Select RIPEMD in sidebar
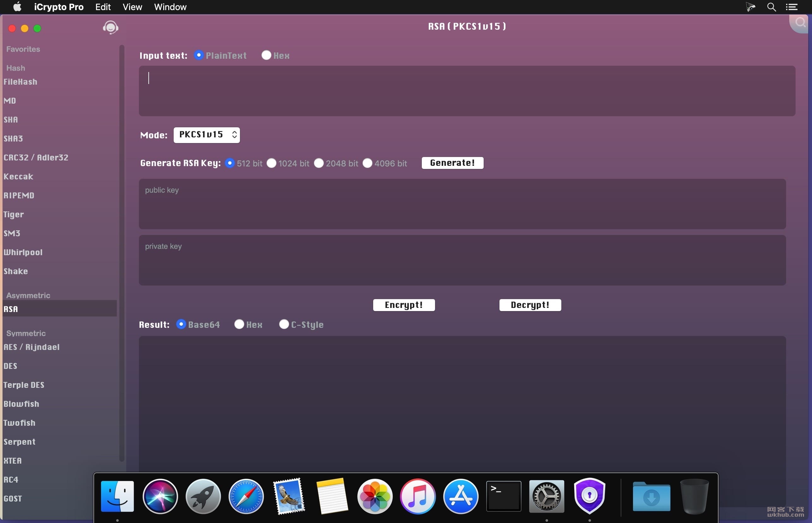 [x=19, y=195]
